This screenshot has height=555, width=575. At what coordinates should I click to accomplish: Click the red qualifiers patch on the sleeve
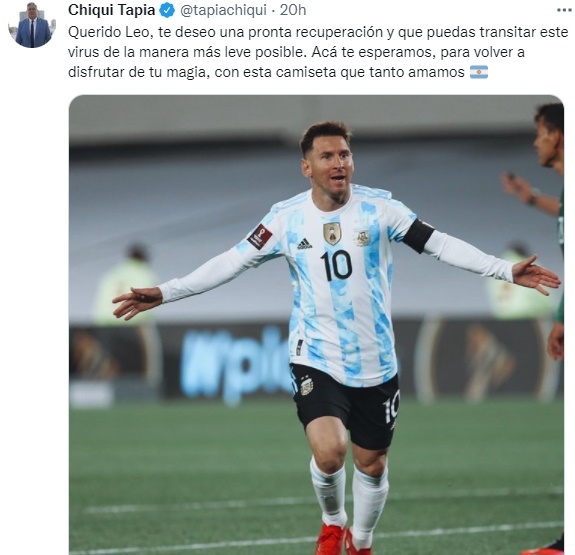[x=260, y=237]
